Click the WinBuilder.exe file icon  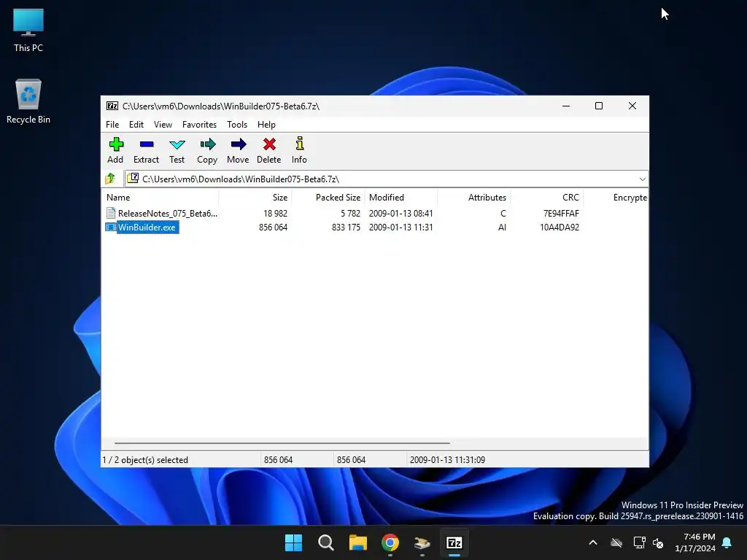click(111, 227)
